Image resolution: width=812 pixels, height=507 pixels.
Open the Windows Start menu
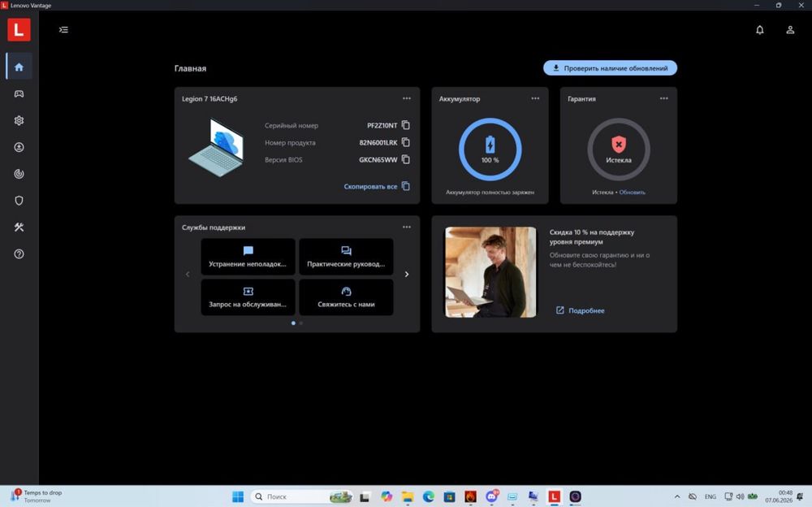(x=238, y=496)
